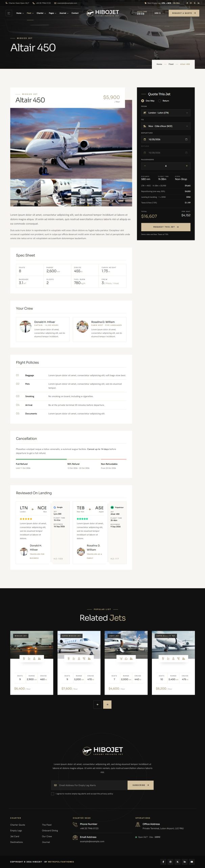Open the $8,200 per hour related jet card
Image resolution: width=205 pixels, height=868 pixels.
pos(173,663)
